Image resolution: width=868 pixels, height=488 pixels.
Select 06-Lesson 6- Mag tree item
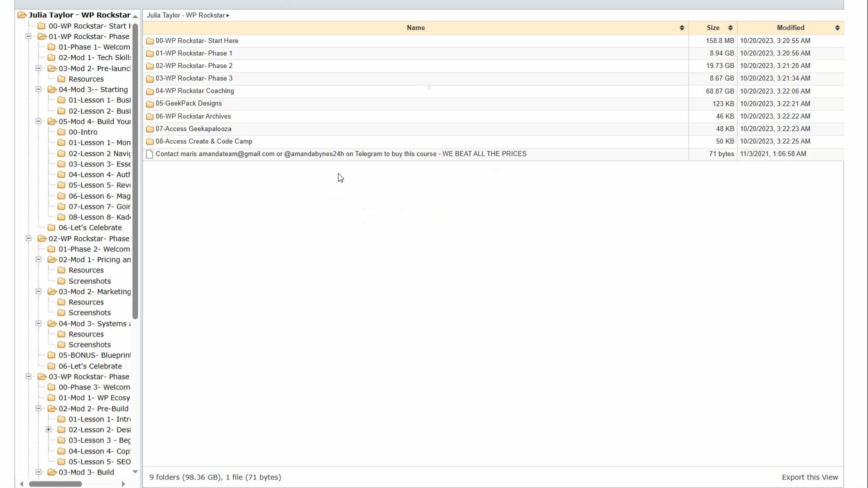click(99, 196)
